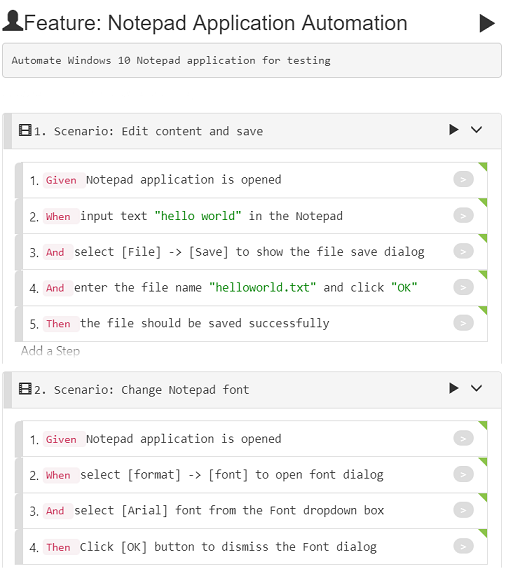Run the file should be saved successfully step

(x=463, y=323)
